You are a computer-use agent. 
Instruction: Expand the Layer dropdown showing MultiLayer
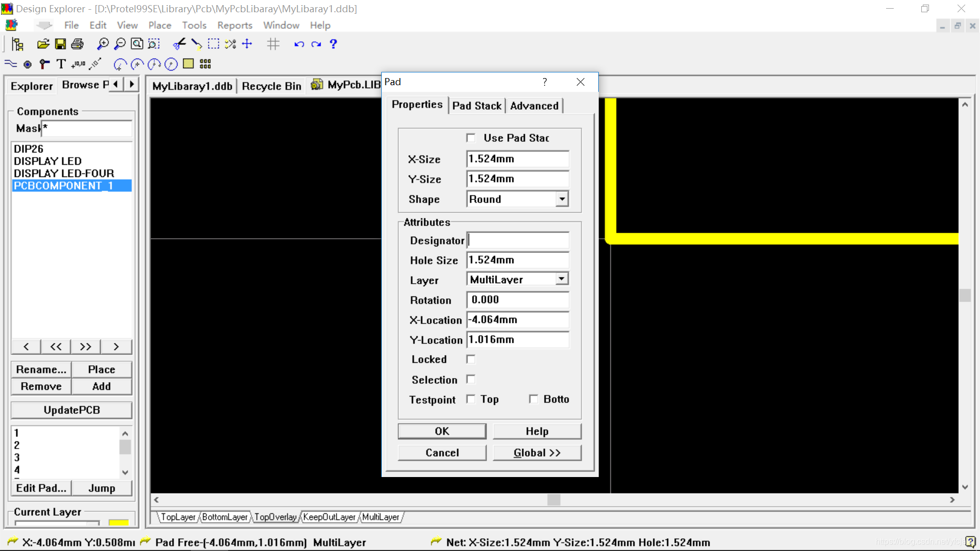pos(562,279)
